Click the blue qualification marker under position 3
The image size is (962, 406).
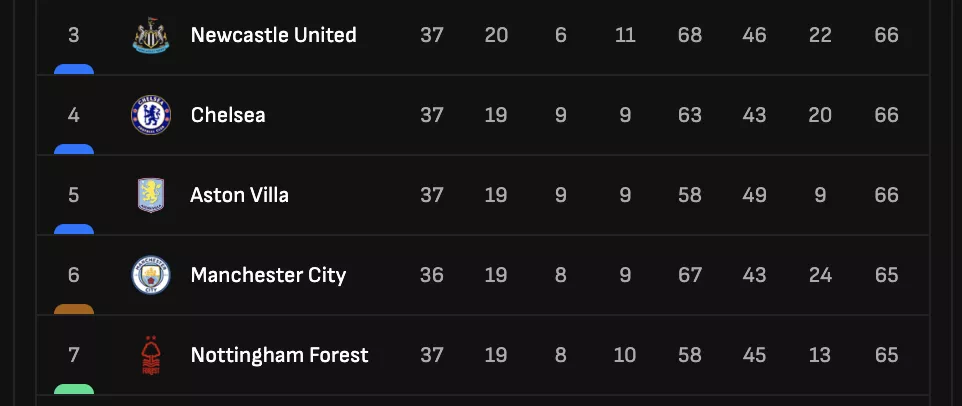point(73,70)
